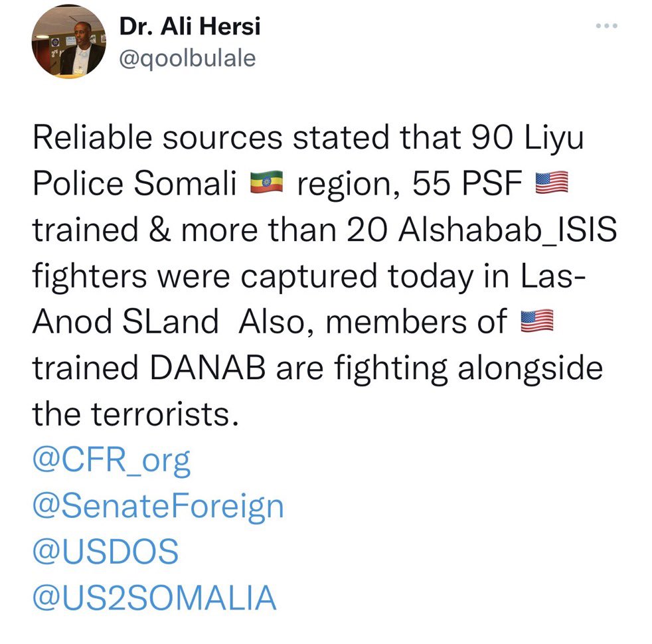Image resolution: width=652 pixels, height=644 pixels.
Task: Click the word 'captured' in the tweet
Action: (x=309, y=277)
